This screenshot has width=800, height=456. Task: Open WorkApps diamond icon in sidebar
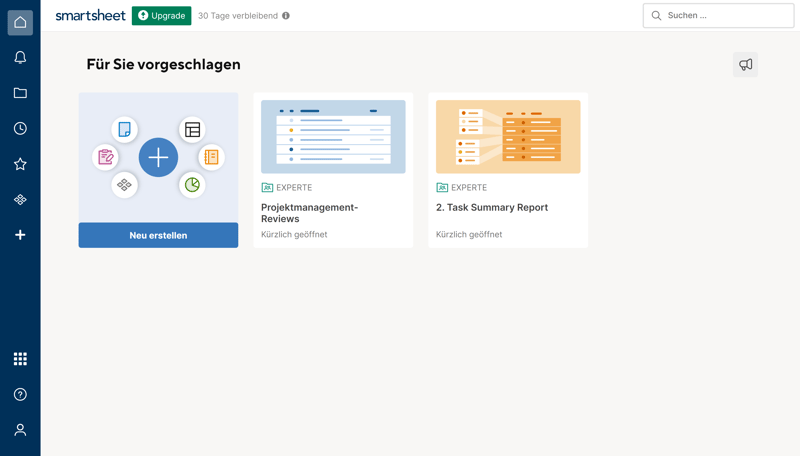click(x=20, y=199)
